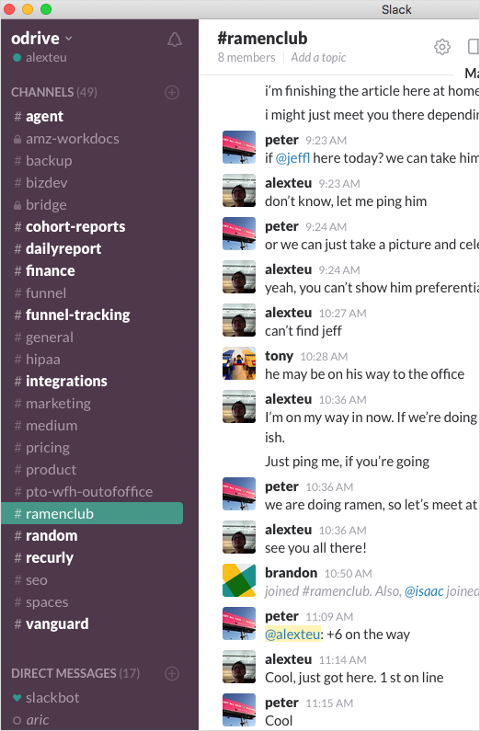
Task: Click the @isaac mention link
Action: (x=424, y=591)
